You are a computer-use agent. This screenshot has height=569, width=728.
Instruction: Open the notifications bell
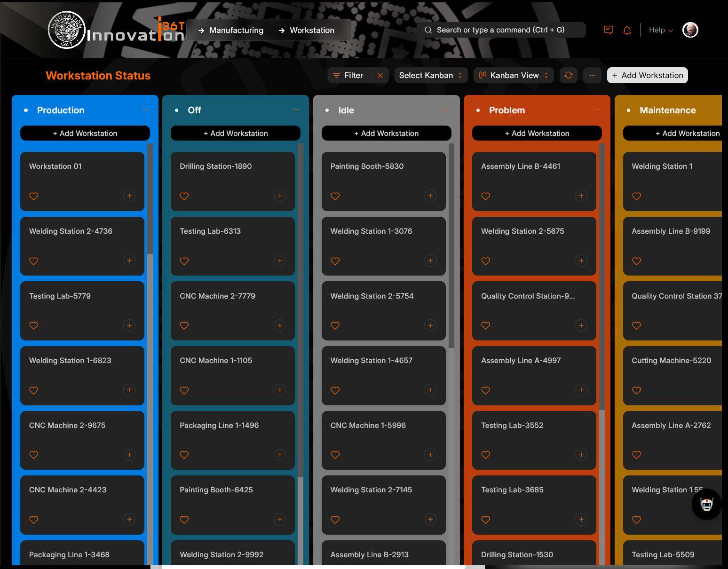tap(627, 30)
